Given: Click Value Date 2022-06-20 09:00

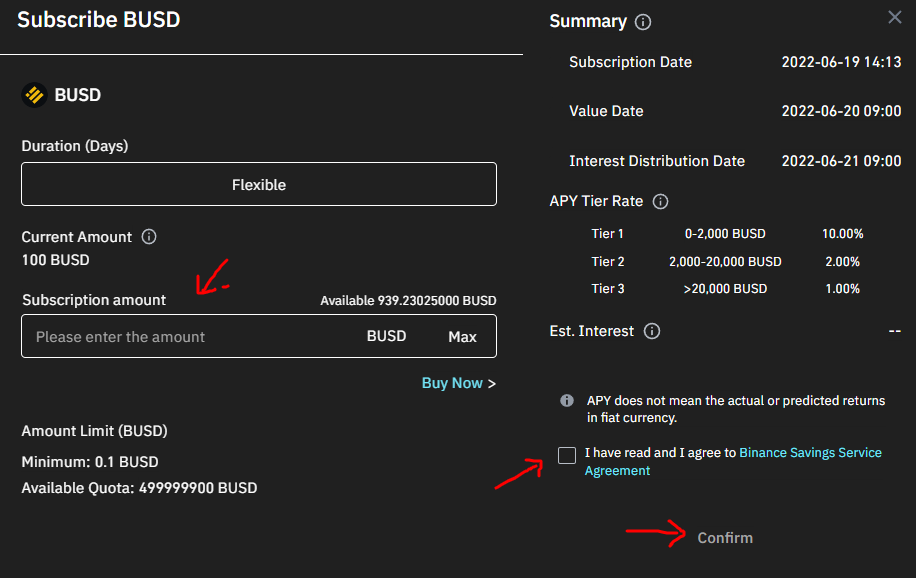Looking at the screenshot, I should point(841,111).
